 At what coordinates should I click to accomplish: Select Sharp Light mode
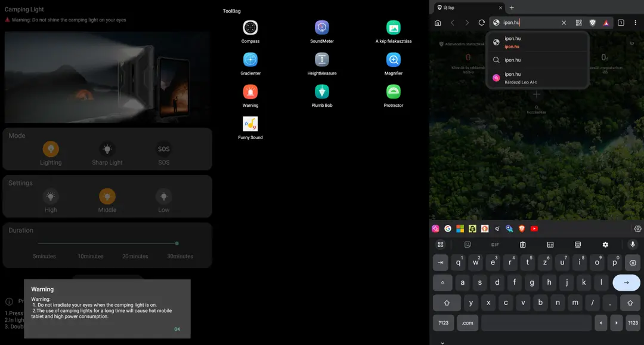[x=107, y=149]
